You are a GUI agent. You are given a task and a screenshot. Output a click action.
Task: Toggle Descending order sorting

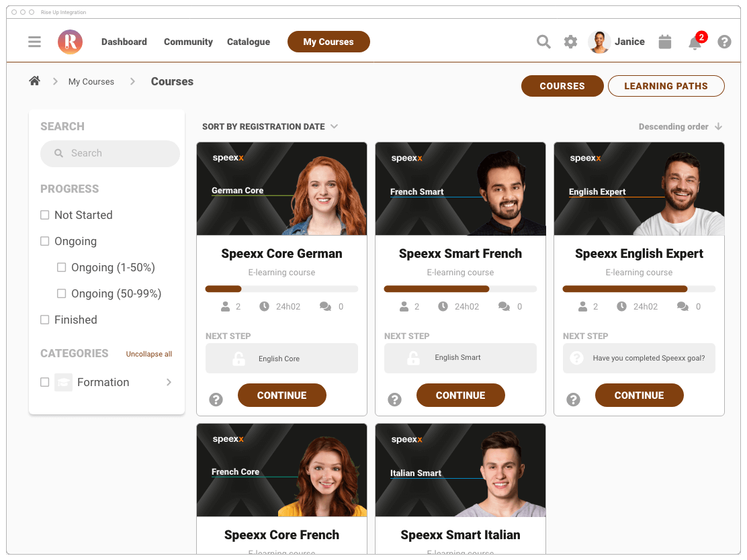(x=680, y=127)
